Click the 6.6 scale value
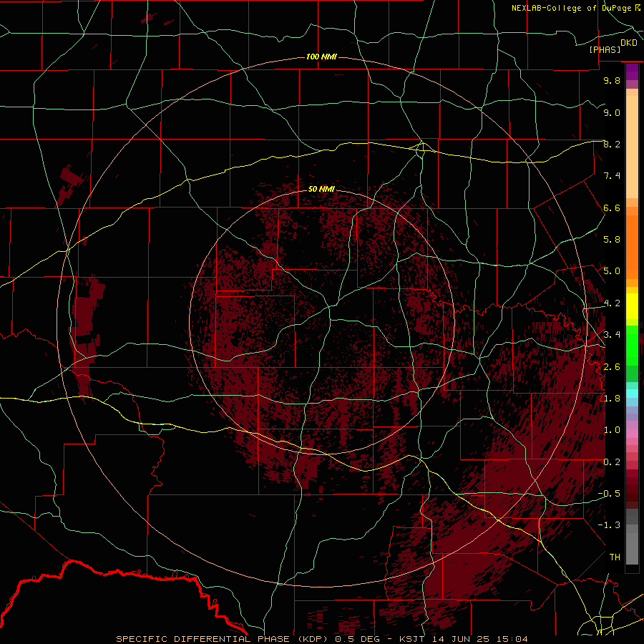 point(612,208)
